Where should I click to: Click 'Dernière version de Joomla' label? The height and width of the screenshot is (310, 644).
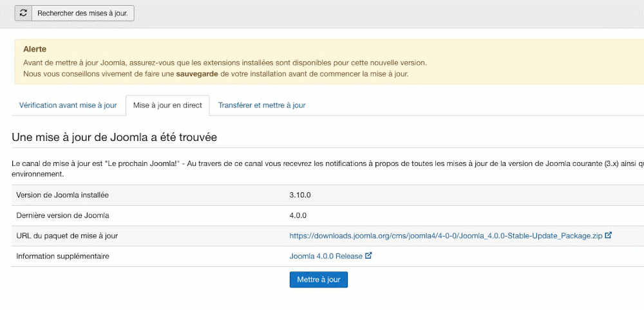click(63, 215)
